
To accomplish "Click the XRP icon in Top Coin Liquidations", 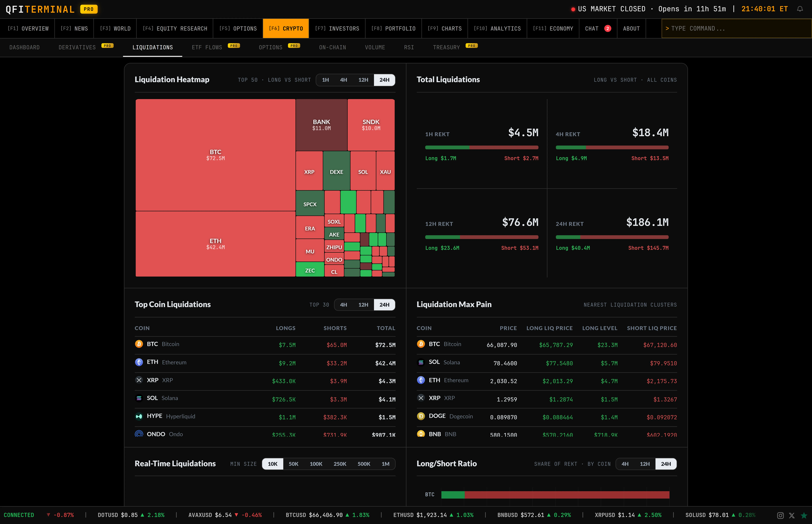I will [139, 380].
